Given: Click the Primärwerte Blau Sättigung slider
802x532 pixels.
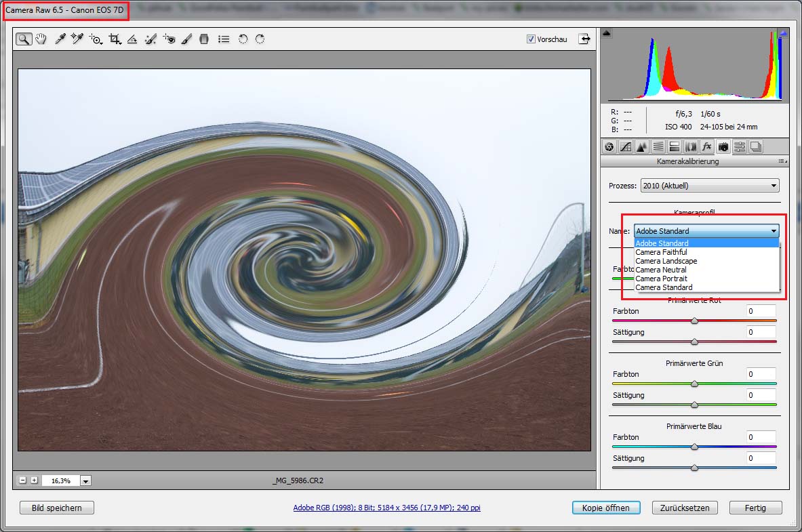Looking at the screenshot, I should (x=694, y=468).
